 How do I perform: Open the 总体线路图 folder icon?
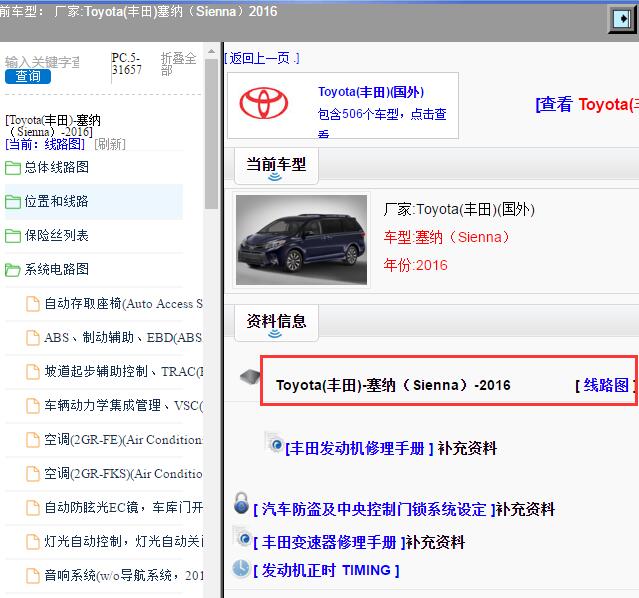13,168
